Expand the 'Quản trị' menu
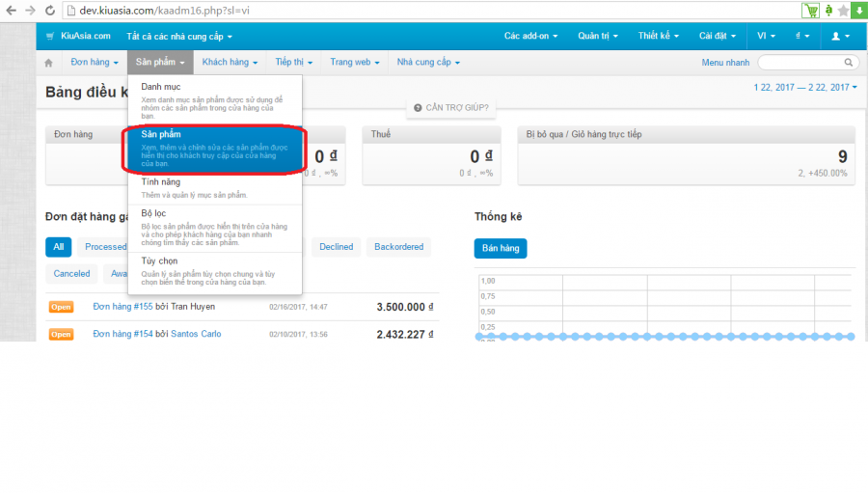Screen dimensions: 868x493 [597, 36]
